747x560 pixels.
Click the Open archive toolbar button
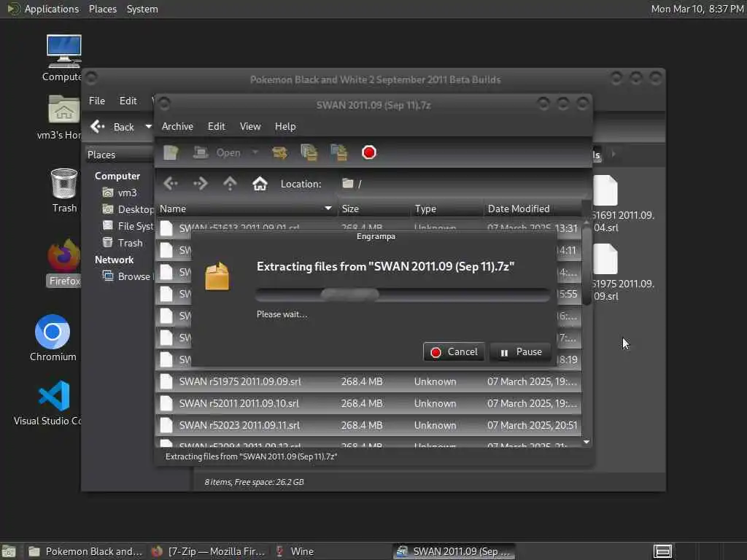click(x=217, y=153)
